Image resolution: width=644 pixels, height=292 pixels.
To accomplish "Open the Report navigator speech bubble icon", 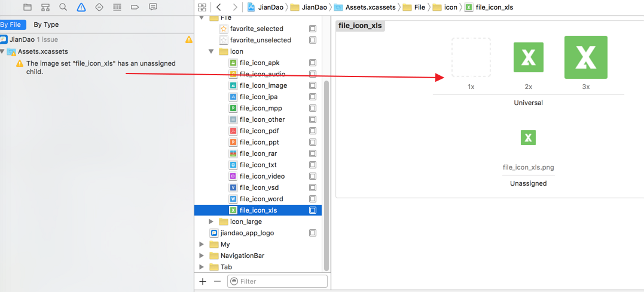I will 153,7.
